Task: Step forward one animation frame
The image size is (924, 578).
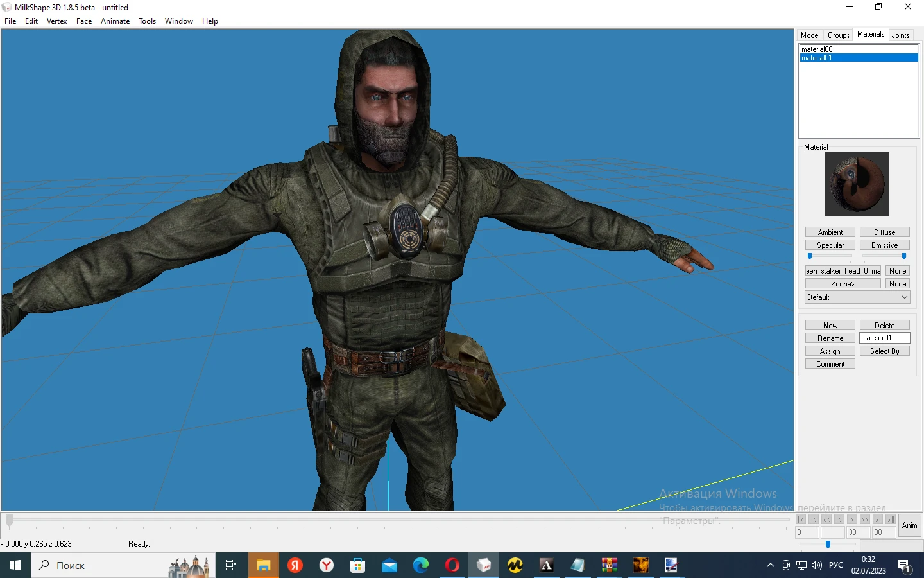Action: (x=852, y=520)
